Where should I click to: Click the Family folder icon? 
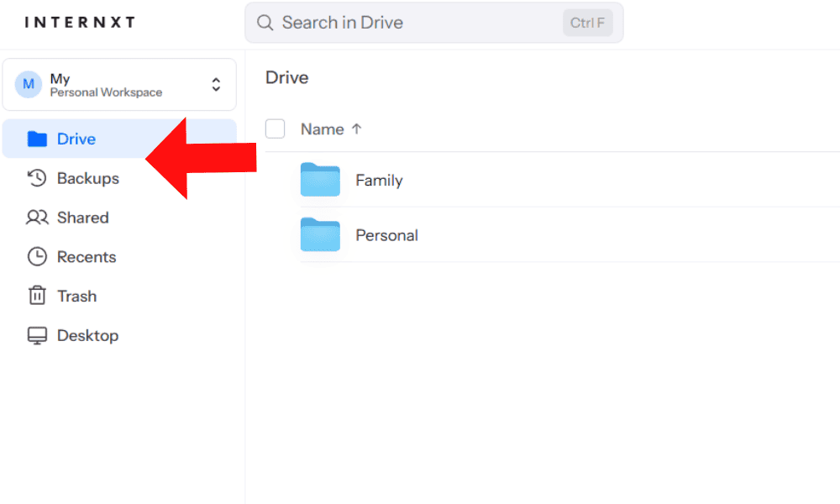pyautogui.click(x=320, y=180)
